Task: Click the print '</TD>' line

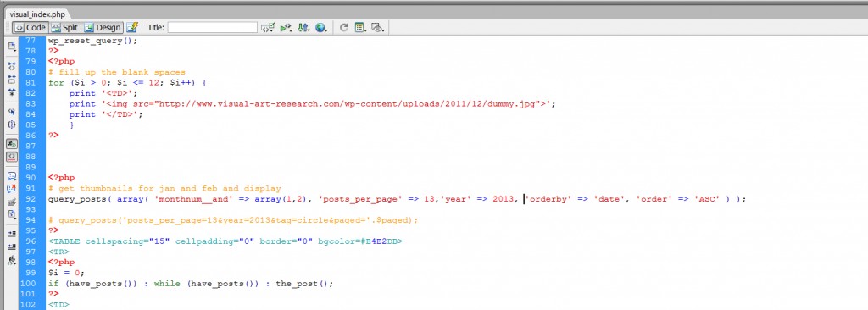Action: (106, 114)
